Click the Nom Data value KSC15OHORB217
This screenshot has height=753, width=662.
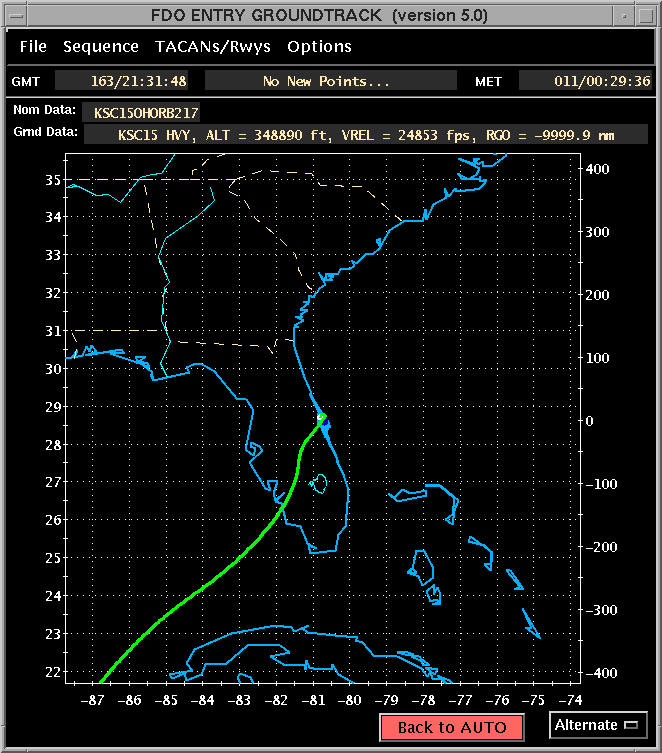(141, 113)
